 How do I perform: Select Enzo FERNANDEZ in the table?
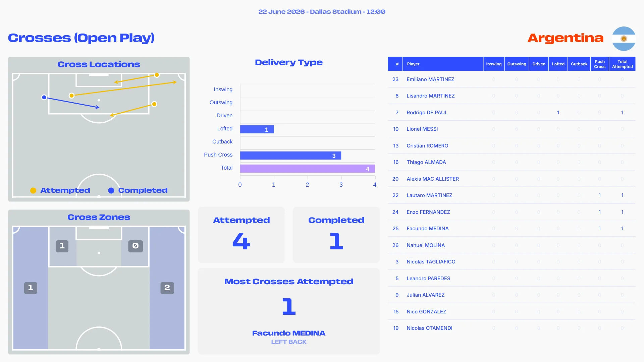click(x=428, y=212)
